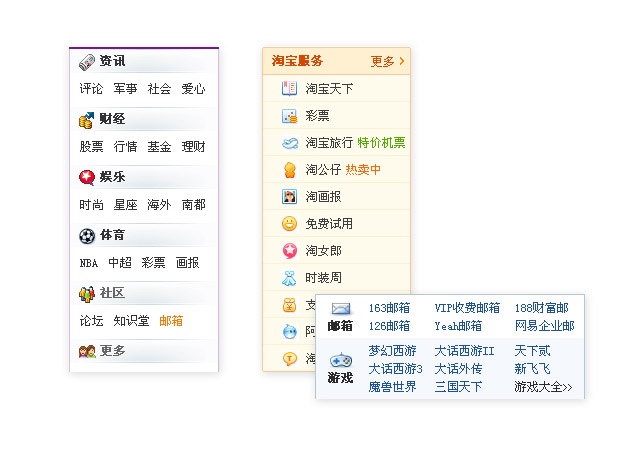Open the 理财 link
This screenshot has height=455, width=625.
[x=193, y=147]
